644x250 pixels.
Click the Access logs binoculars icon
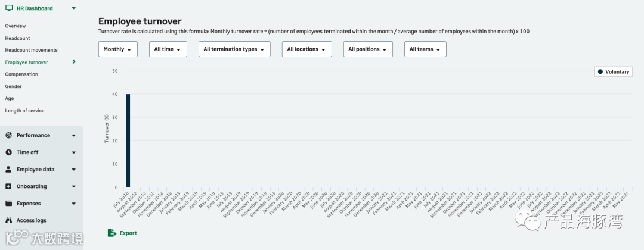(9, 221)
